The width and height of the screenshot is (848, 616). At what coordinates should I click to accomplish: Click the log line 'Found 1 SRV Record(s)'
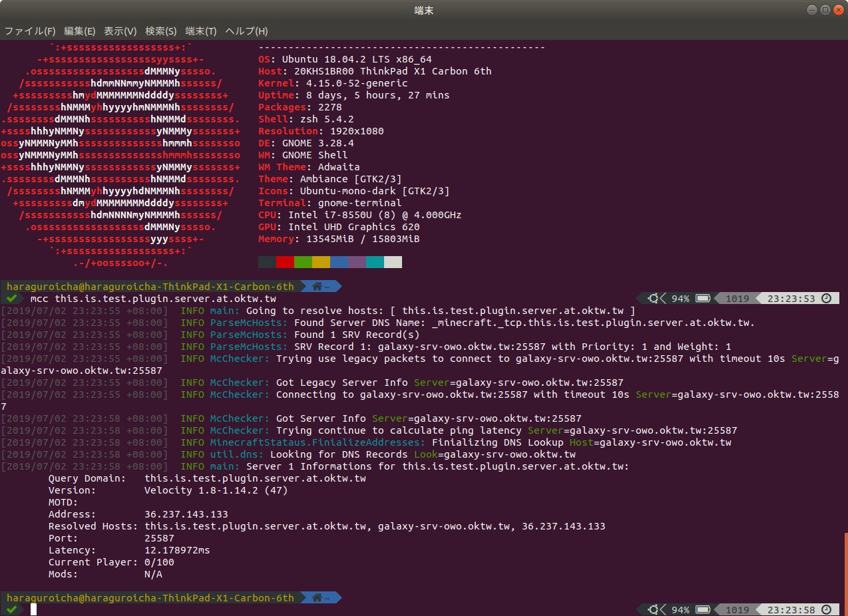(357, 335)
